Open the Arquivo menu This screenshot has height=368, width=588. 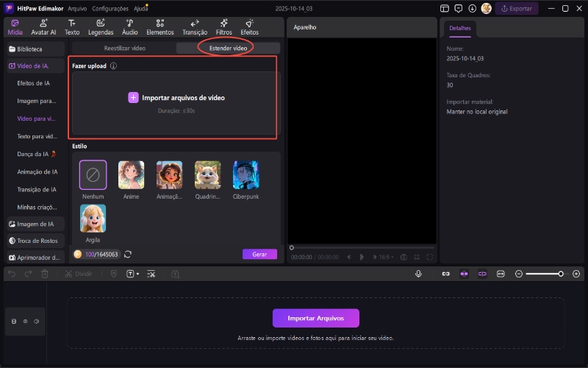tap(77, 8)
